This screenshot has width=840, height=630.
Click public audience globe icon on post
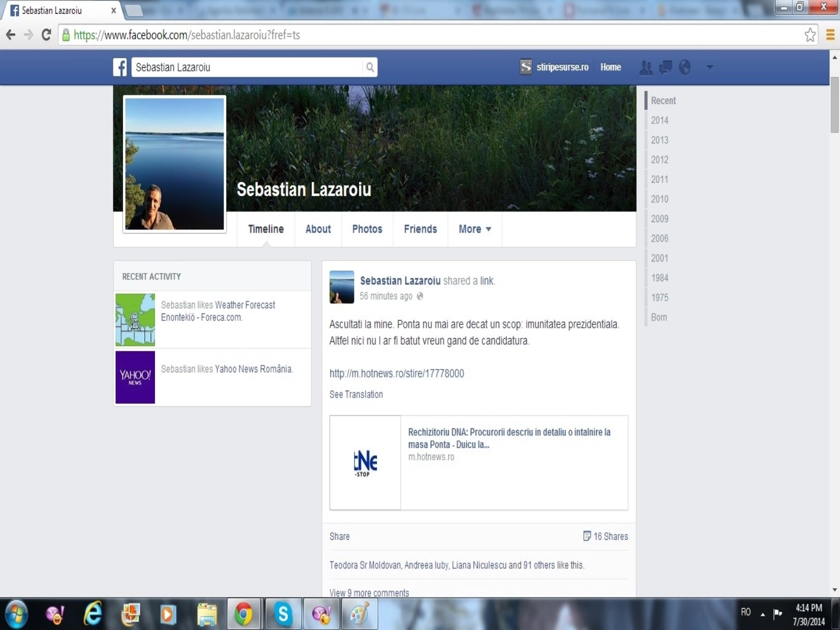(420, 296)
